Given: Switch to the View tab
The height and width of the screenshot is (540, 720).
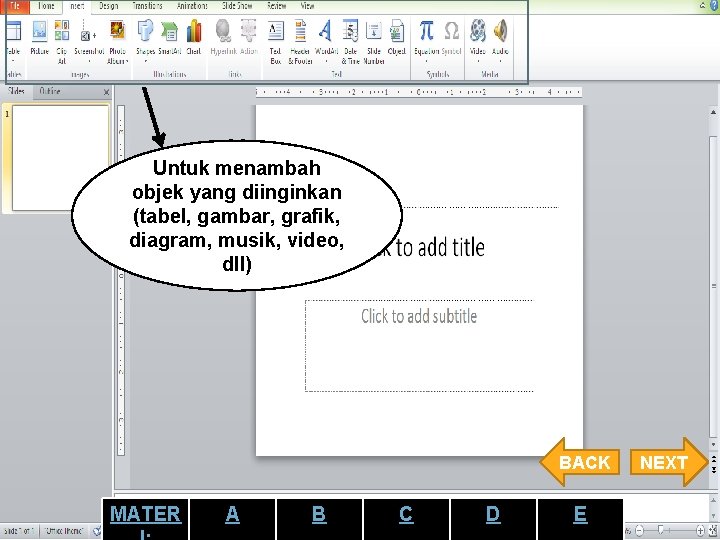Looking at the screenshot, I should click(307, 6).
